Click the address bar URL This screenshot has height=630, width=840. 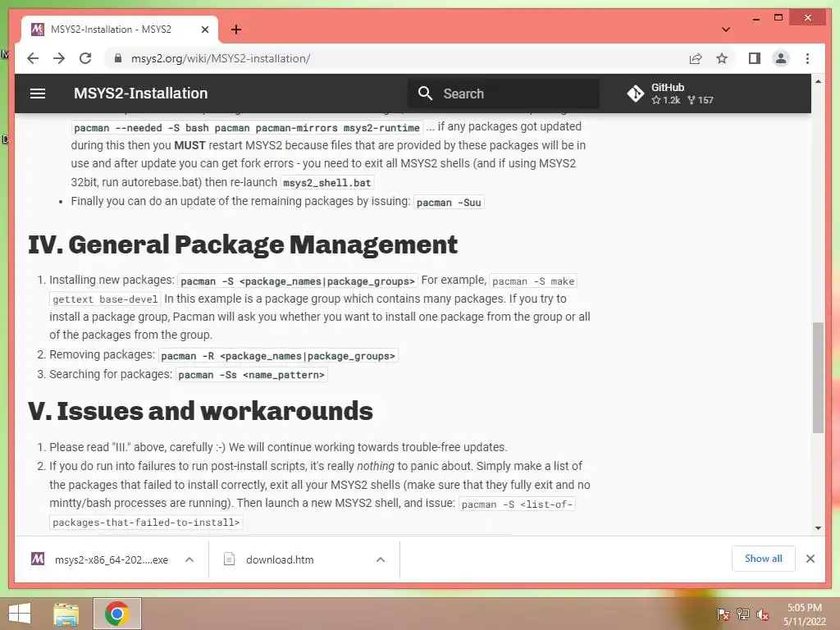point(221,58)
